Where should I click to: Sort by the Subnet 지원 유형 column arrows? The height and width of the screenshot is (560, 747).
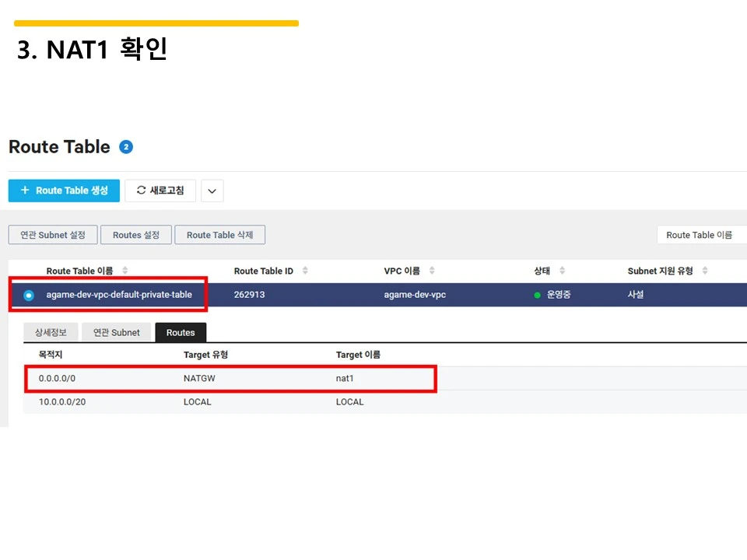tap(705, 271)
